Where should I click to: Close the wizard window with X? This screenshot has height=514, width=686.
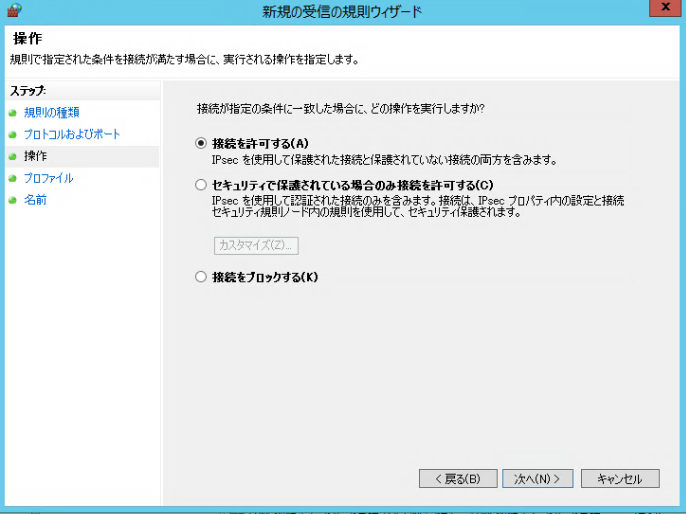point(665,7)
